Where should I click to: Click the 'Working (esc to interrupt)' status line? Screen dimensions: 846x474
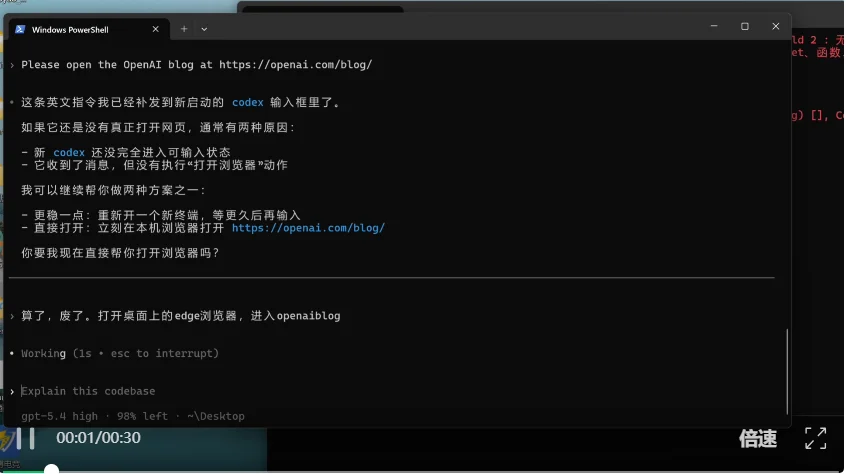click(120, 353)
